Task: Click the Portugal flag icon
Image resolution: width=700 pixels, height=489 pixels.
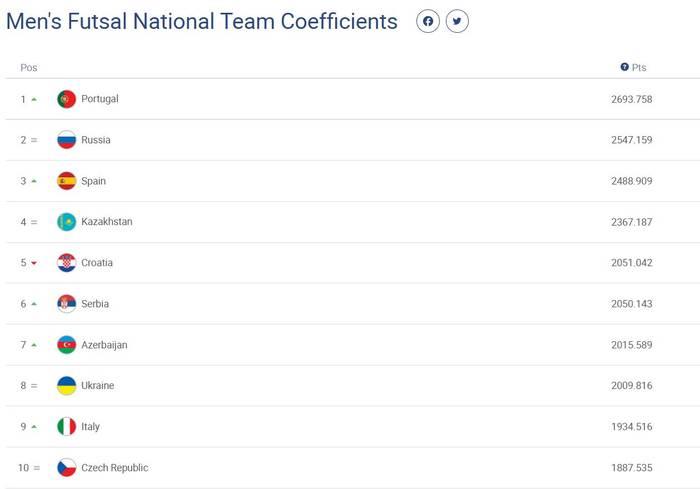Action: click(x=67, y=99)
